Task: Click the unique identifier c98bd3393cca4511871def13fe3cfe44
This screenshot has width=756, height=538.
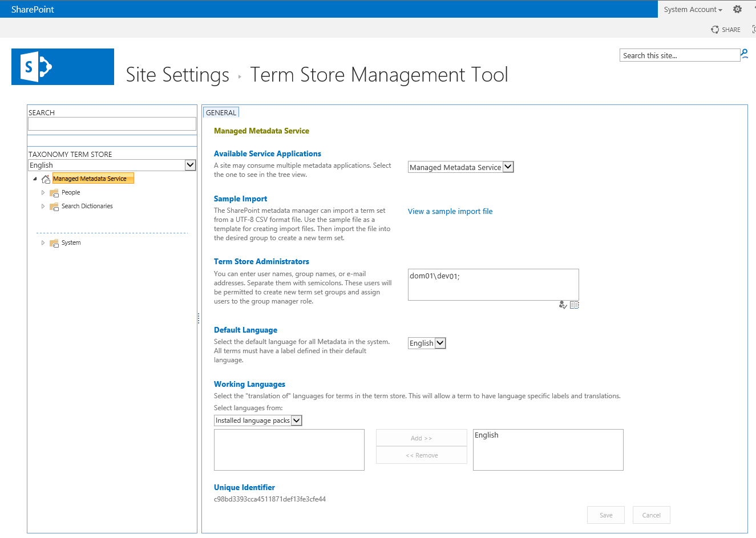Action: tap(270, 499)
